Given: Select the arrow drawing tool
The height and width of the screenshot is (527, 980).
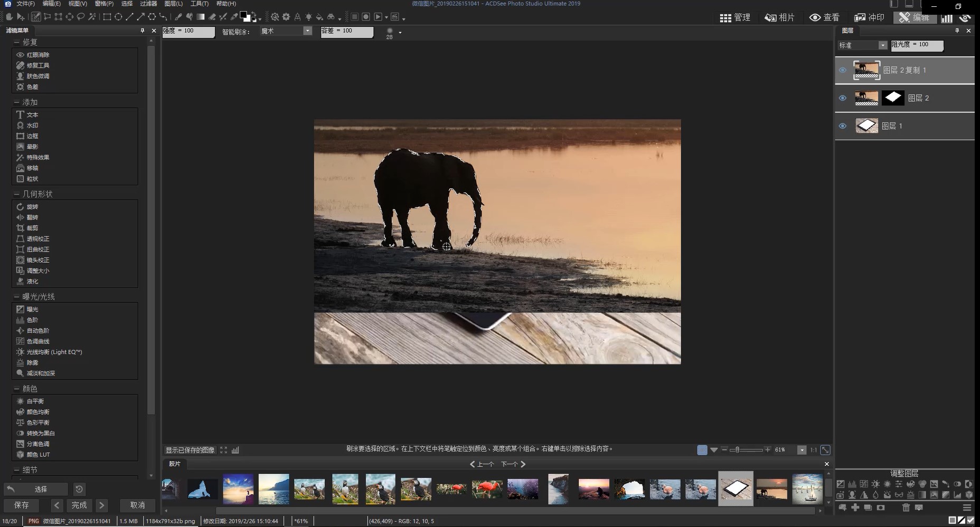Looking at the screenshot, I should point(140,17).
